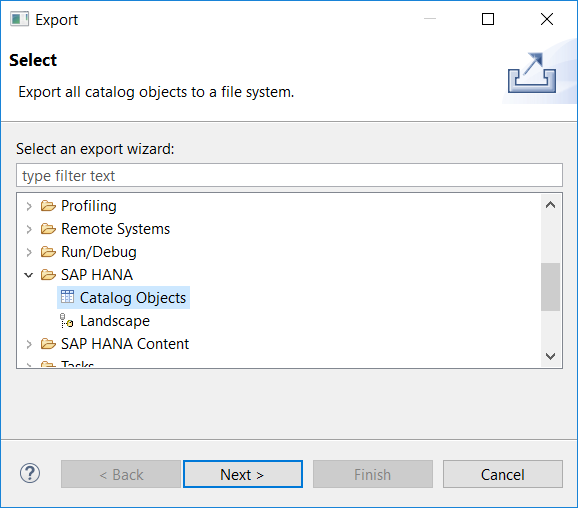Click the wizard list scroll-up arrow
Screen dimensions: 578x508
(x=550, y=205)
